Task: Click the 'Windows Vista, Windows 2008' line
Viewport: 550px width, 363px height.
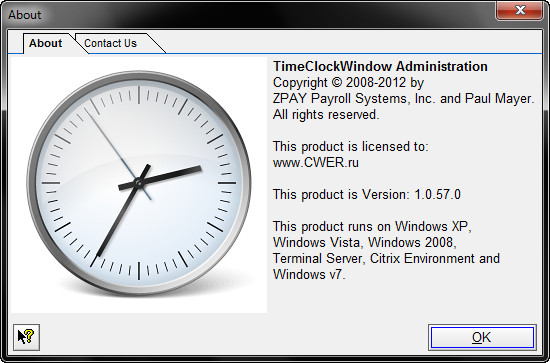Action: [365, 242]
